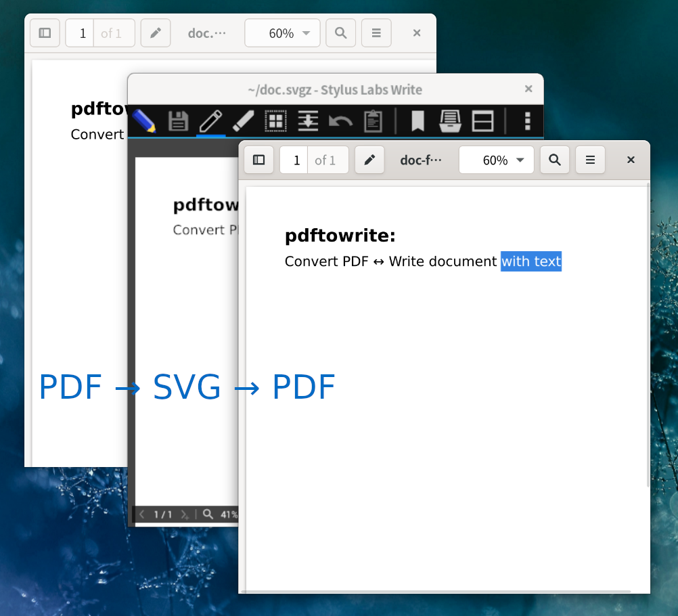Click the blue pen icon in Write
Screen dimensions: 678x616
click(x=144, y=120)
